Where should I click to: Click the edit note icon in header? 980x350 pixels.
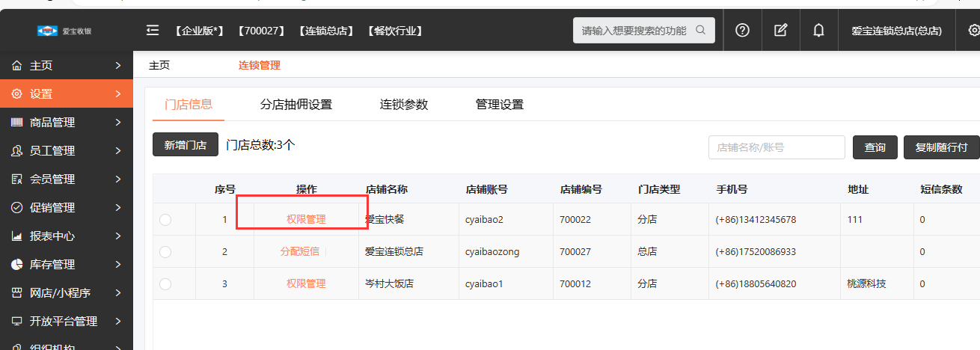[x=780, y=31]
